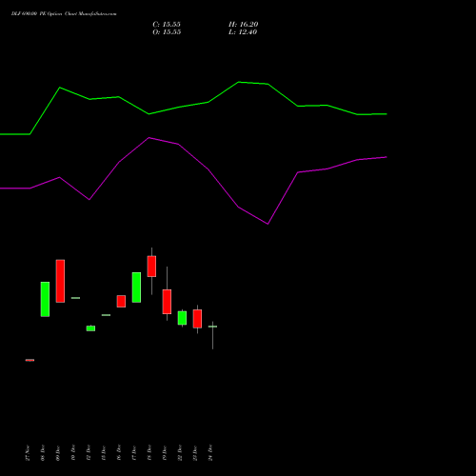Click the small green candle above 12 Dec
The height and width of the screenshot is (476, 476).
click(90, 328)
